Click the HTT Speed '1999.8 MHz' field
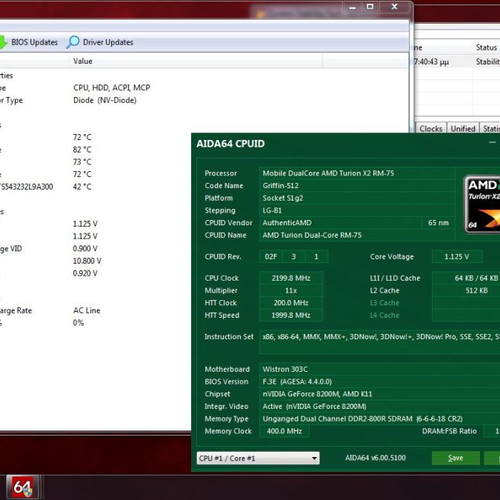Image resolution: width=500 pixels, height=500 pixels. click(291, 315)
